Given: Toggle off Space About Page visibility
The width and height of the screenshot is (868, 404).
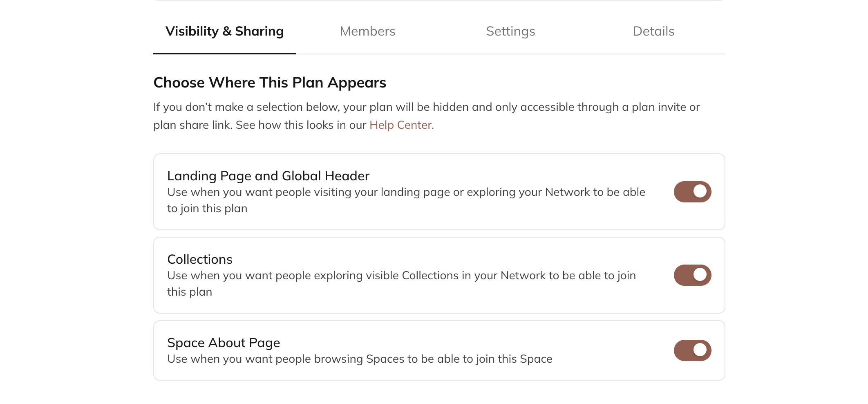Looking at the screenshot, I should pyautogui.click(x=692, y=350).
